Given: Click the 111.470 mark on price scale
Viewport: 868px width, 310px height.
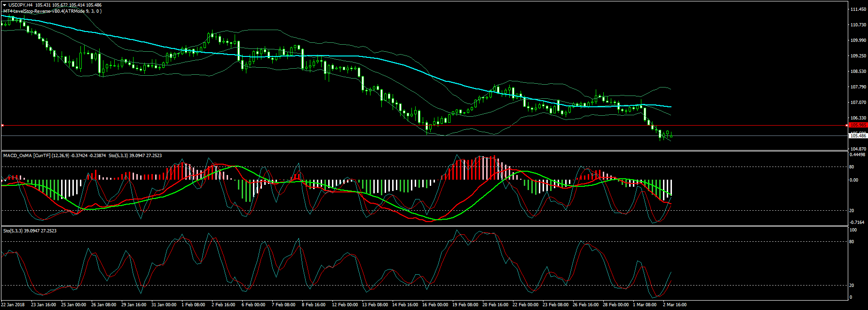Looking at the screenshot, I should (858, 9).
